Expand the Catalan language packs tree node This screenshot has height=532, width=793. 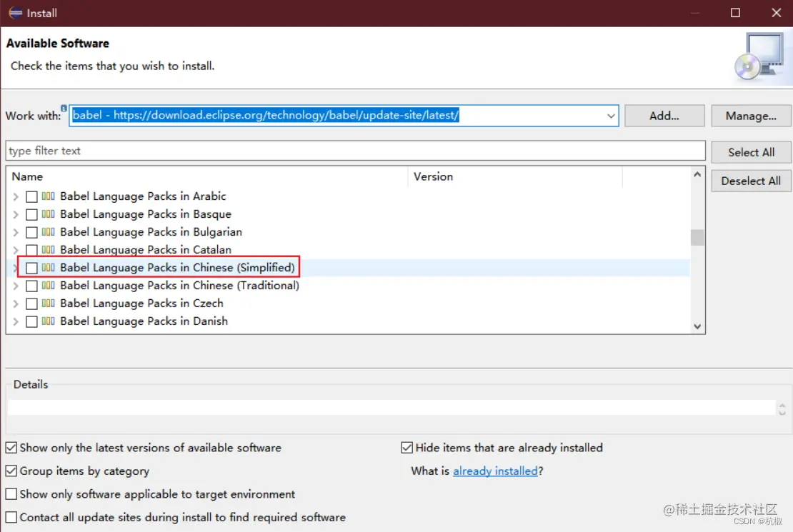tap(16, 250)
